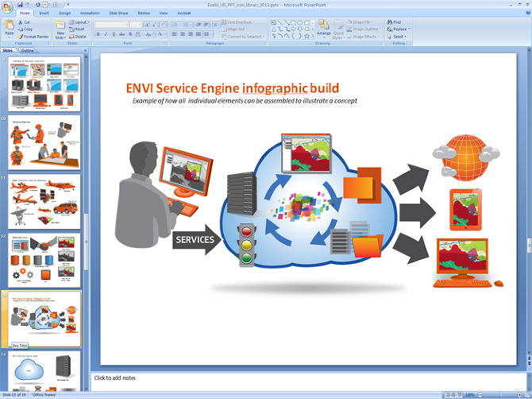Open the Acrobat ribbon tab
The image size is (532, 399).
[x=184, y=14]
